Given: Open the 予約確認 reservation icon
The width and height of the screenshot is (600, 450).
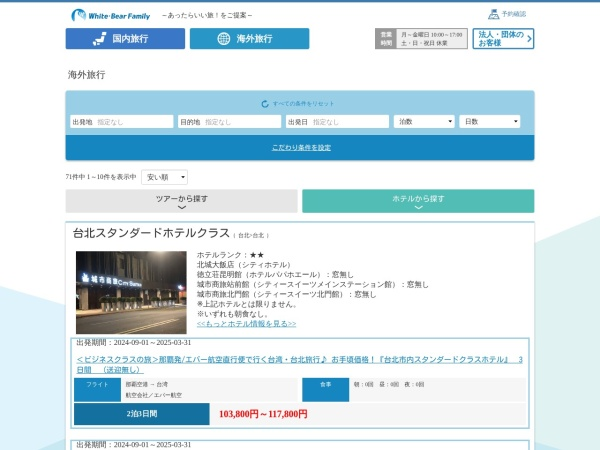Looking at the screenshot, I should click(x=494, y=15).
